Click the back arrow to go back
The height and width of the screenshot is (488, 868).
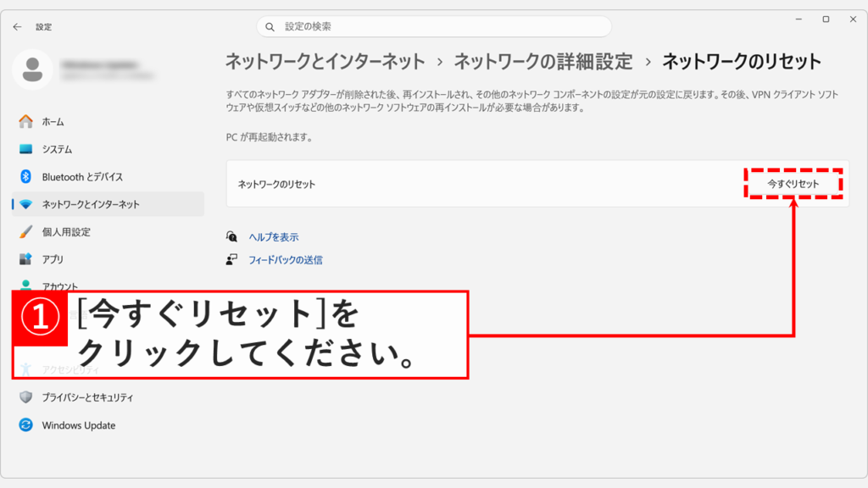pyautogui.click(x=17, y=26)
